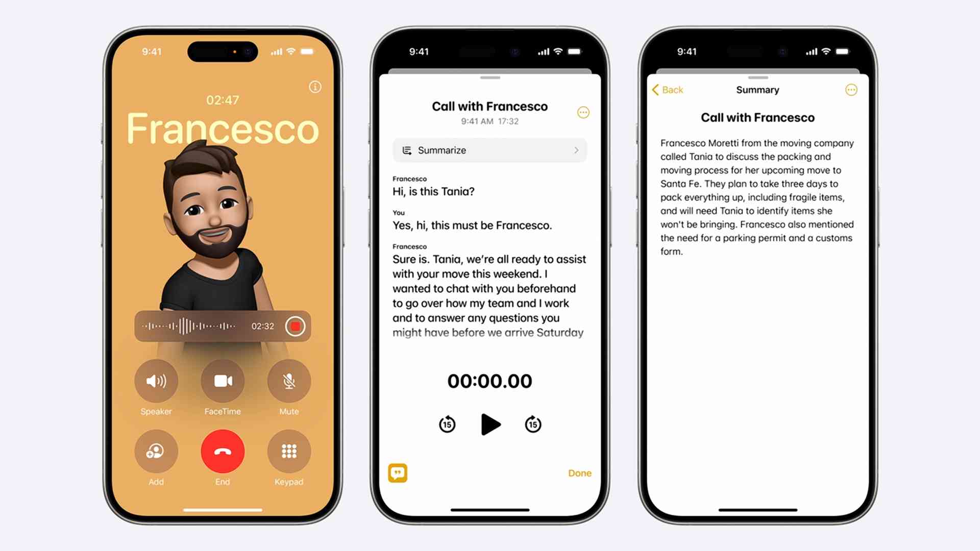This screenshot has width=980, height=551.
Task: Toggle recording indicator to pause recording
Action: (295, 327)
